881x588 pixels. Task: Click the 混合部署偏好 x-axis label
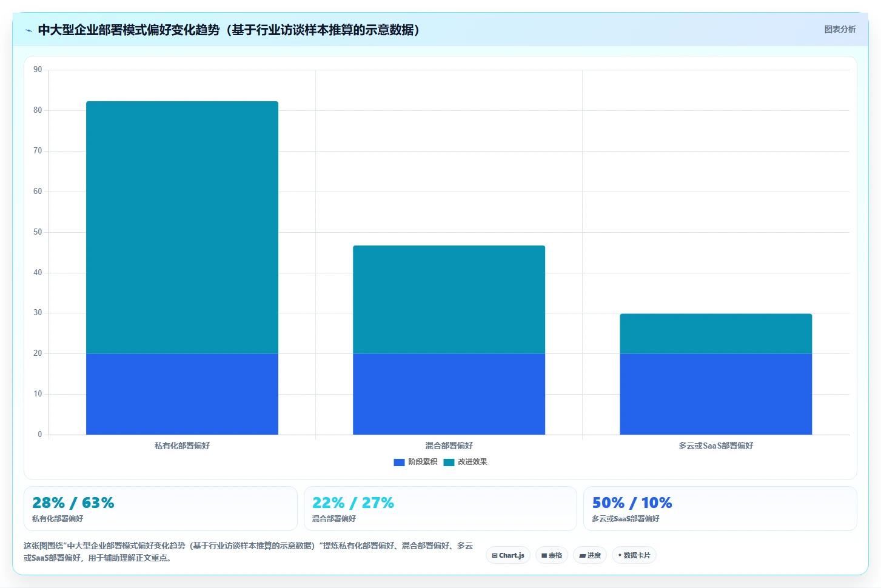tap(449, 446)
